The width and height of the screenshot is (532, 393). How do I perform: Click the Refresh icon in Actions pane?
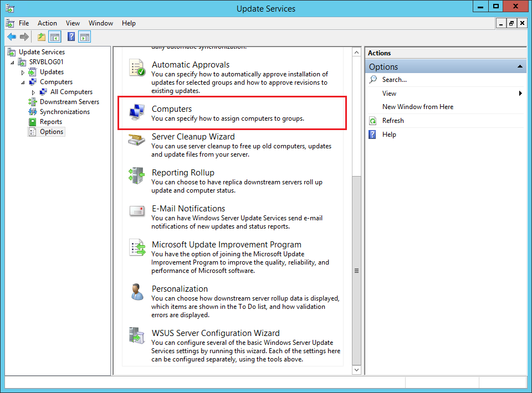tap(373, 121)
